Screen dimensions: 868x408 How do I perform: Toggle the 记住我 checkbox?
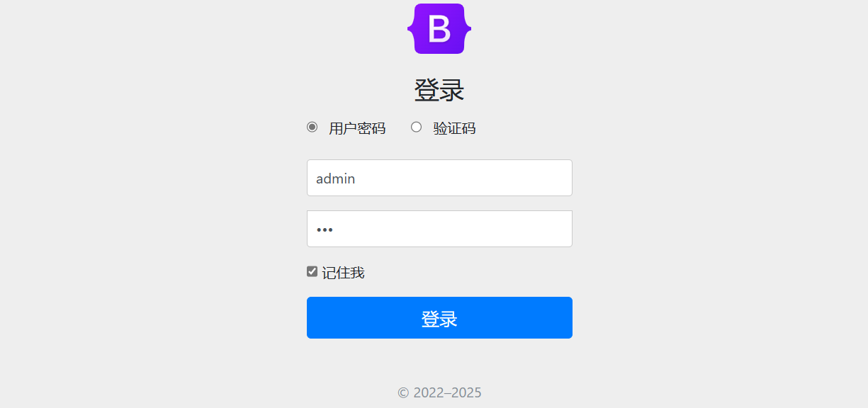click(312, 271)
